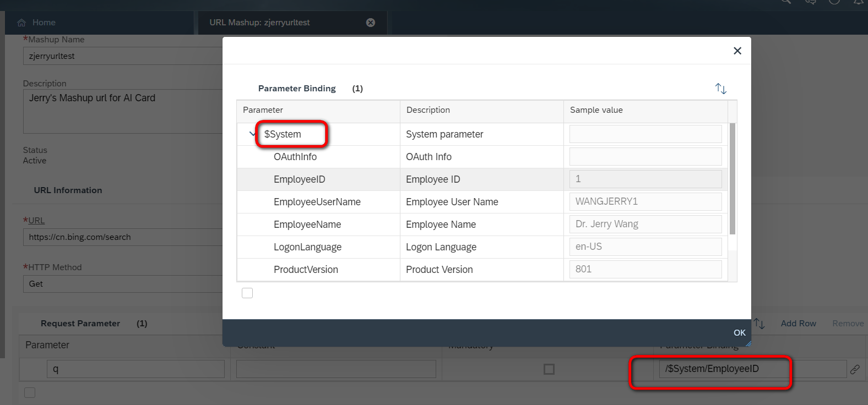Viewport: 868px width, 405px height.
Task: Click Add Row in Request Parameter
Action: (x=798, y=324)
